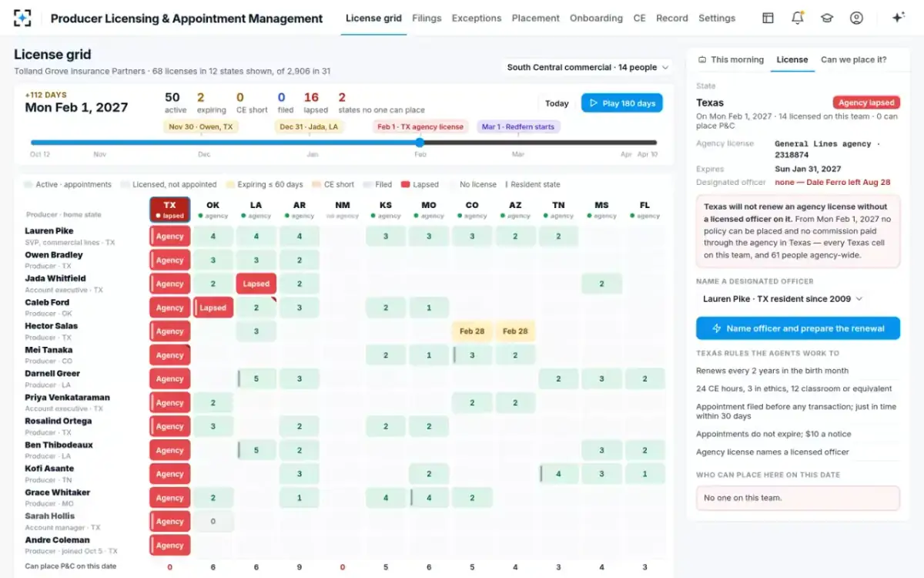This screenshot has width=924, height=578.
Task: Select the OK state column header
Action: 213,210
